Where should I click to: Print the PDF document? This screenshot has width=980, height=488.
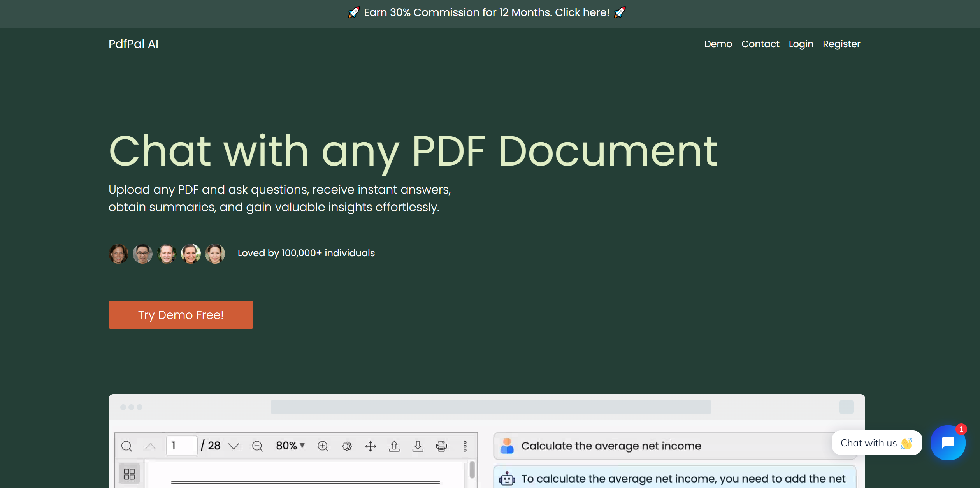[x=441, y=446]
